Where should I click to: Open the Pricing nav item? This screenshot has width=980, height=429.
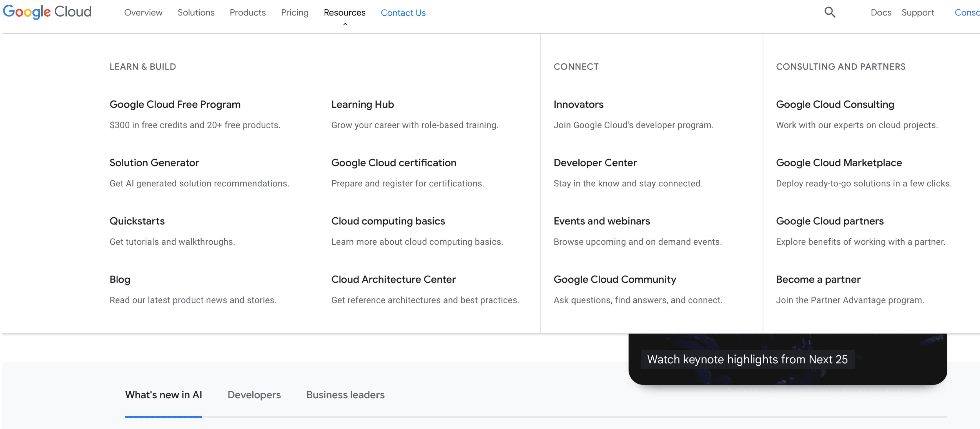click(x=295, y=13)
